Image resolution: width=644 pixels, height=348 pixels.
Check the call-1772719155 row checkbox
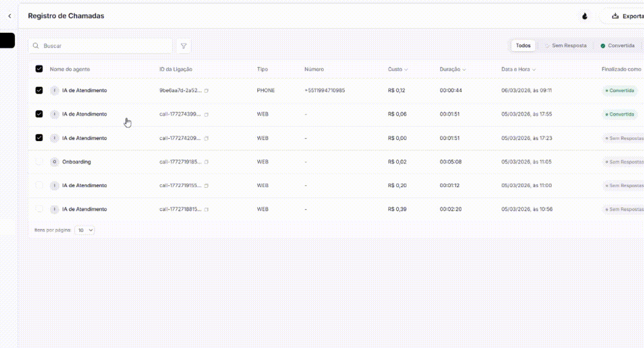(x=39, y=185)
